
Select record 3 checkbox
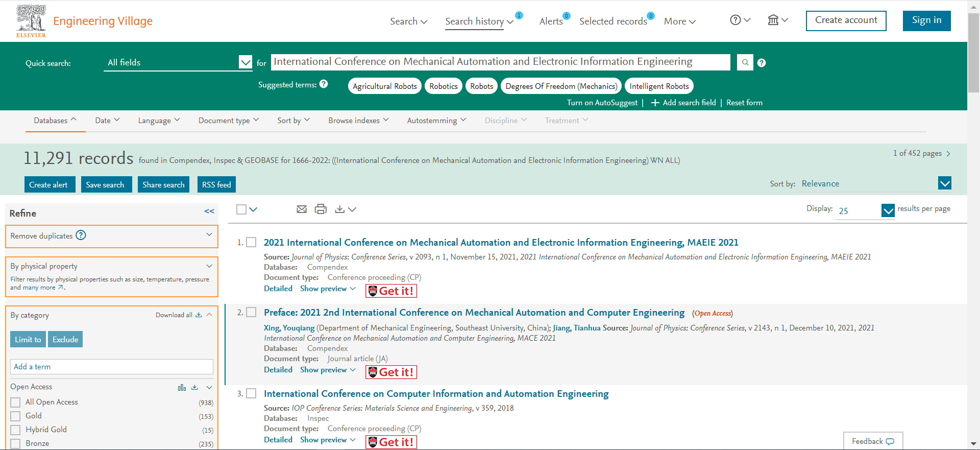[251, 393]
